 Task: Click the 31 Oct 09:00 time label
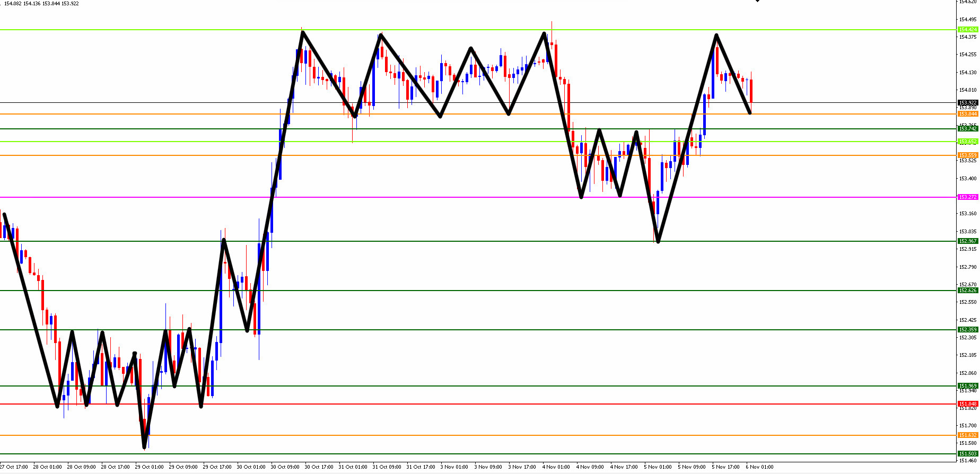387,467
